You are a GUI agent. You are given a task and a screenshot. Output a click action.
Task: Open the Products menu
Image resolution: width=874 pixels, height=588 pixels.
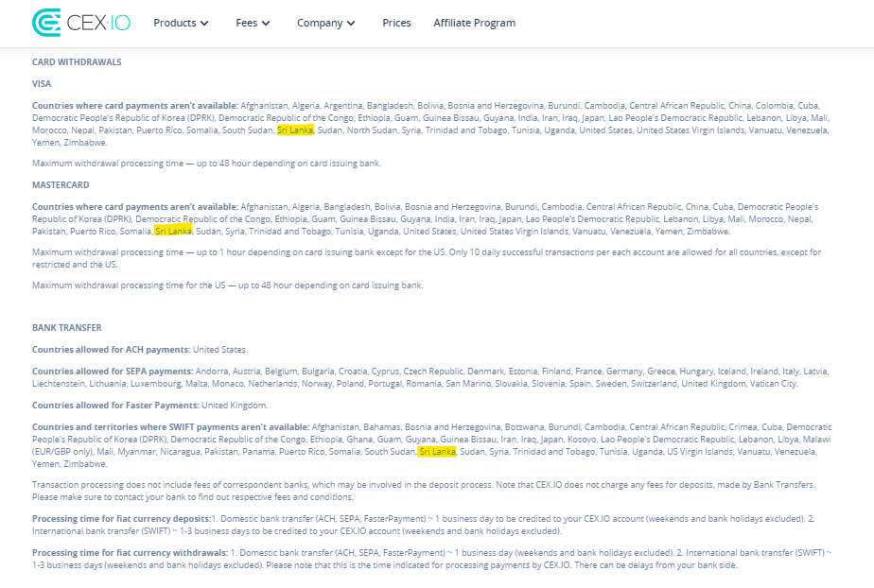coord(181,23)
